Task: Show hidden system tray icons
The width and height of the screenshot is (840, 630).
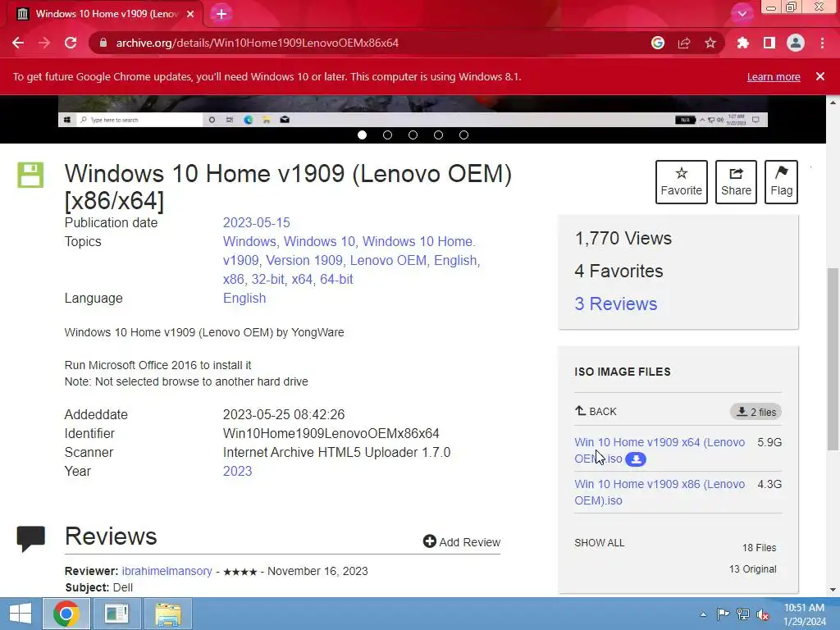Action: click(703, 614)
